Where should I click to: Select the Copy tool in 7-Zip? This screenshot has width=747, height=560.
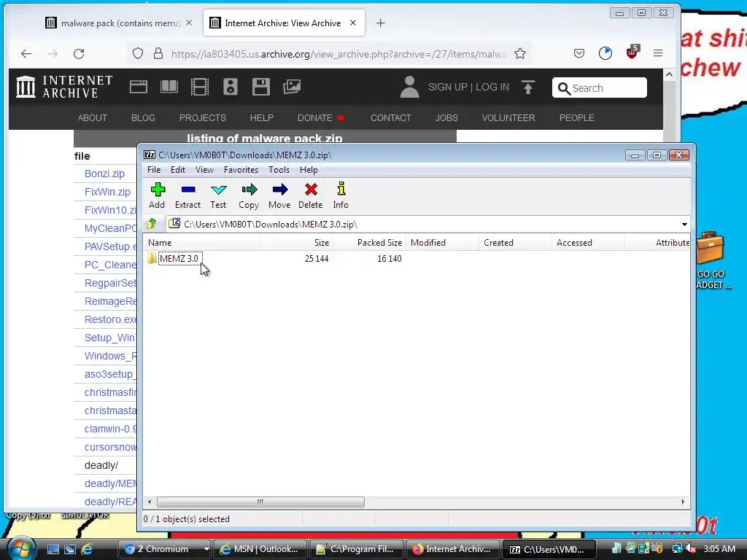[x=249, y=195]
